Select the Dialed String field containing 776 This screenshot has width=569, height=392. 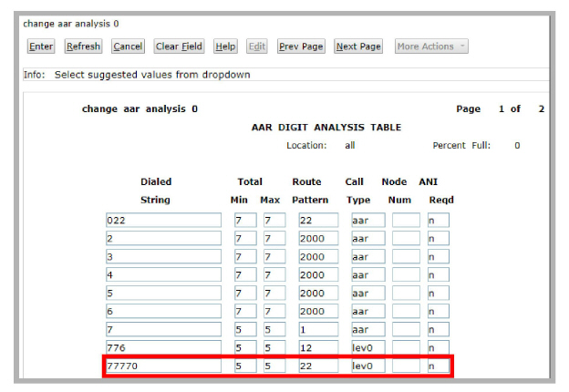(163, 347)
